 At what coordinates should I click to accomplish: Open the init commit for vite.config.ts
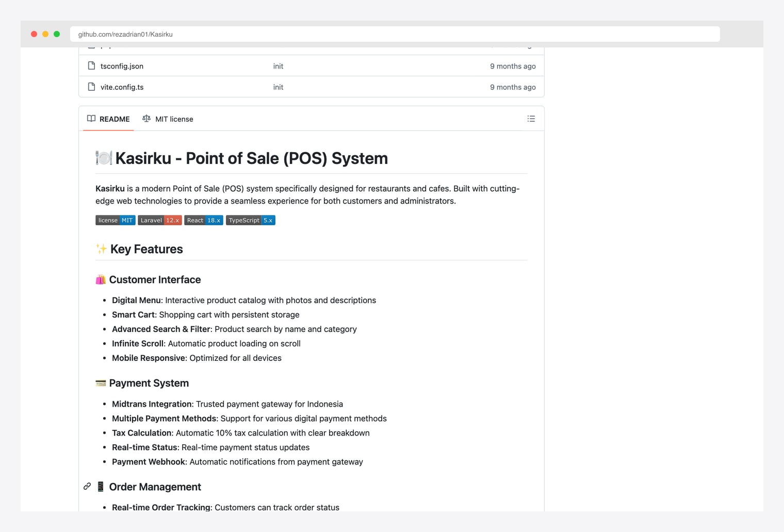278,87
